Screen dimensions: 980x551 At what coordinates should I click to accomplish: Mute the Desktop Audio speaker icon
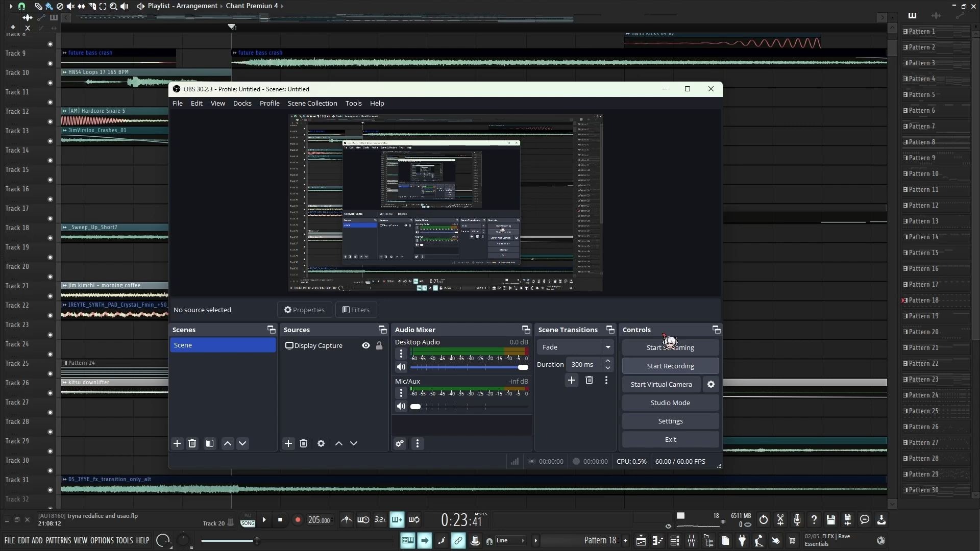click(401, 367)
